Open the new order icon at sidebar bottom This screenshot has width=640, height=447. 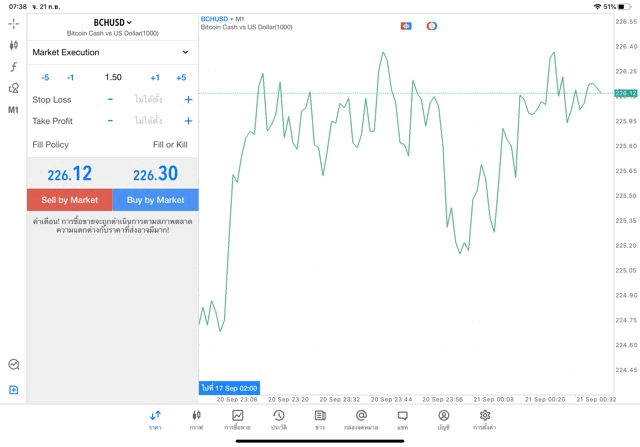click(13, 390)
